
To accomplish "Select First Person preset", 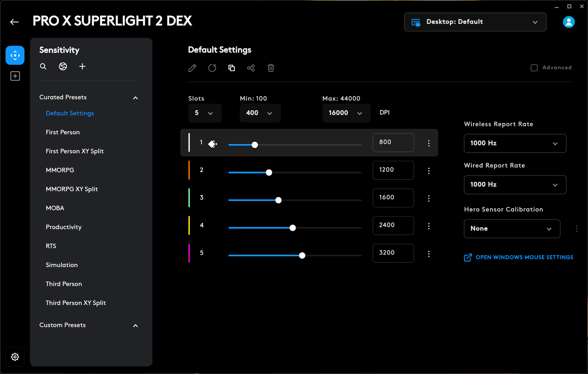I will [63, 132].
